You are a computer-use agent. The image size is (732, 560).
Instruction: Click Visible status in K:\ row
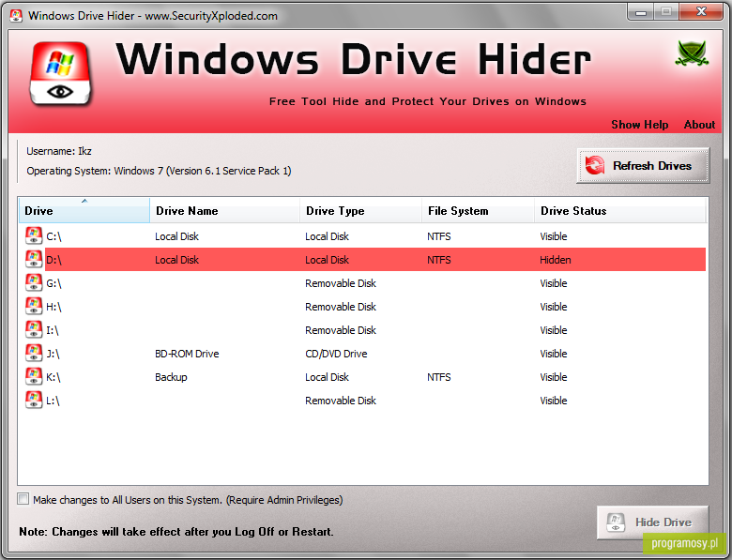[553, 377]
